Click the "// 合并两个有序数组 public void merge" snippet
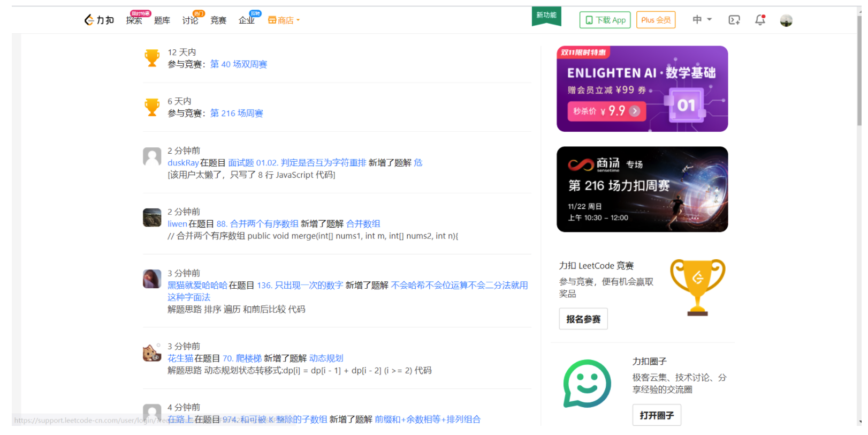This screenshot has height=435, width=868. (x=313, y=236)
